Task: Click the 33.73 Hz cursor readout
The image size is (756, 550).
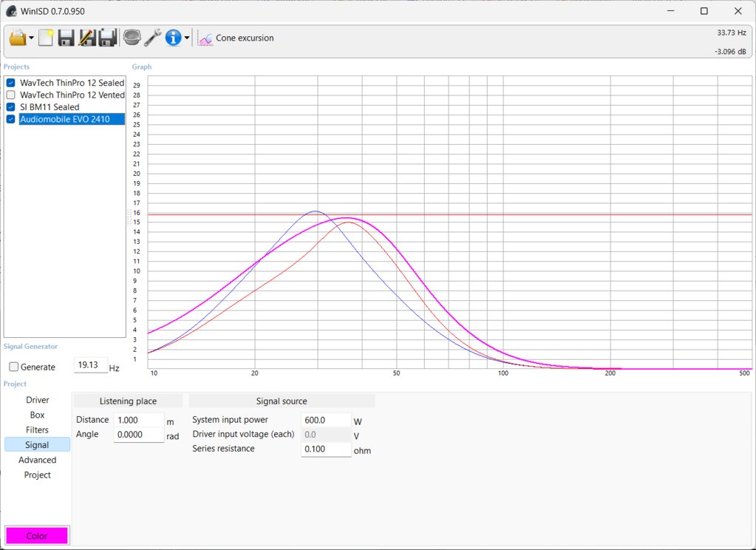Action: click(x=732, y=33)
